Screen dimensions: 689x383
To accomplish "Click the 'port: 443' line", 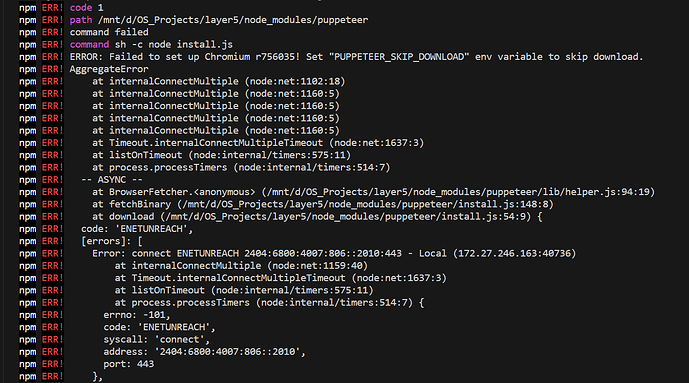I will point(129,364).
